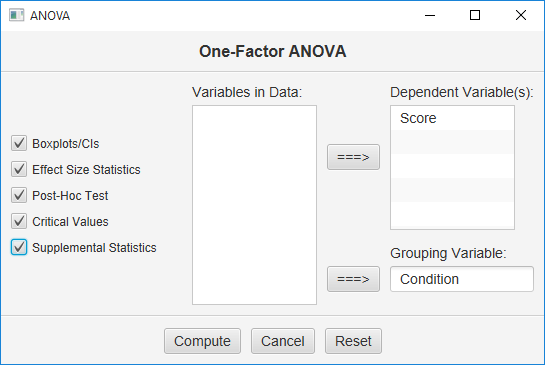Maximize the ANOVA window

(475, 15)
